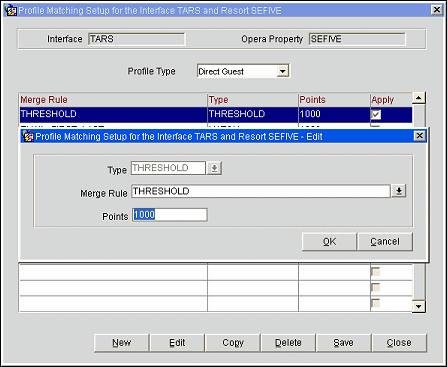The width and height of the screenshot is (447, 367).
Task: Toggle Apply checkbox in second-to-last row
Action: click(376, 288)
